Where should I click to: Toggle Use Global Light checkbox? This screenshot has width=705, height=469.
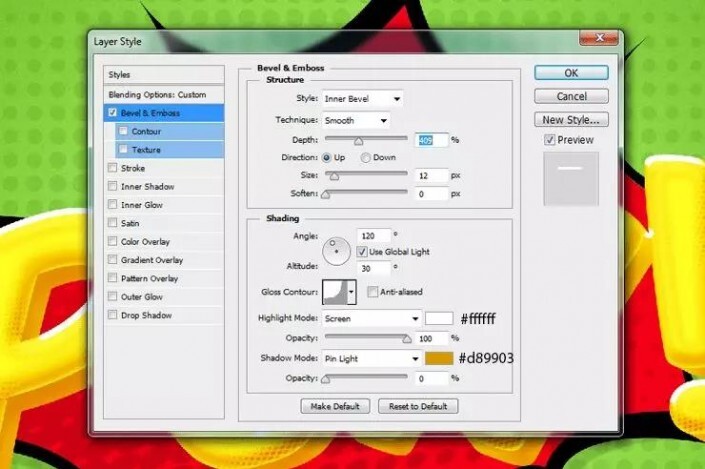coord(362,251)
